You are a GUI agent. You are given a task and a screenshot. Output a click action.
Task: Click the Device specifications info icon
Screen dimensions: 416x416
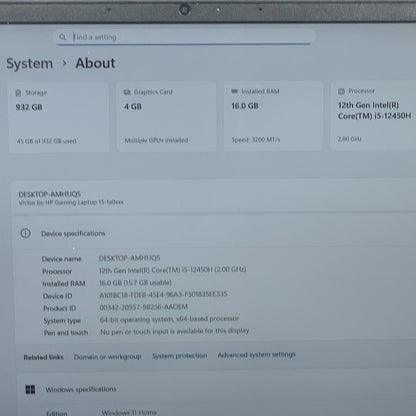26,233
